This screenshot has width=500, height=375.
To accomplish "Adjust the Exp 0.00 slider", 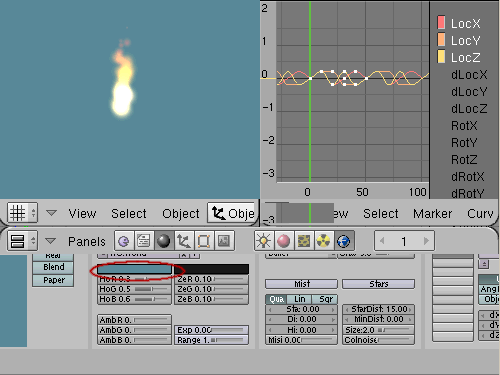I will coord(212,330).
